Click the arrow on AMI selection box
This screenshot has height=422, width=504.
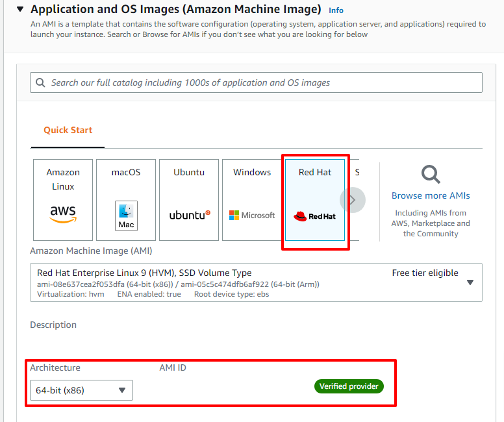pyautogui.click(x=470, y=282)
